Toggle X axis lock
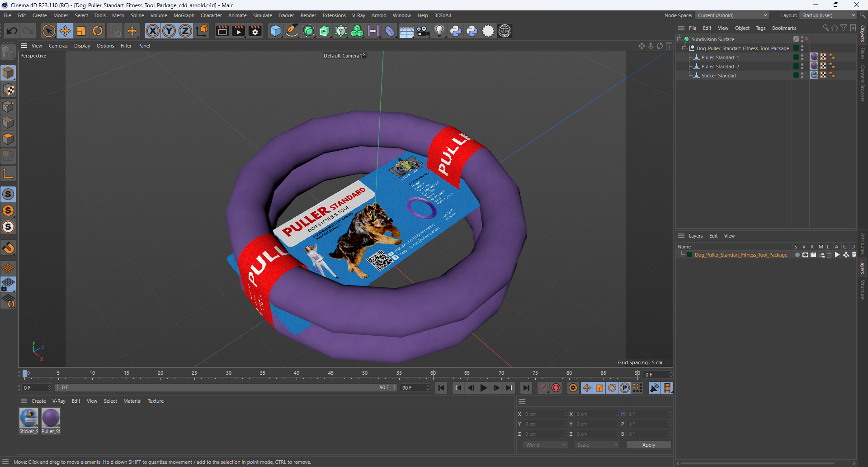 click(153, 31)
